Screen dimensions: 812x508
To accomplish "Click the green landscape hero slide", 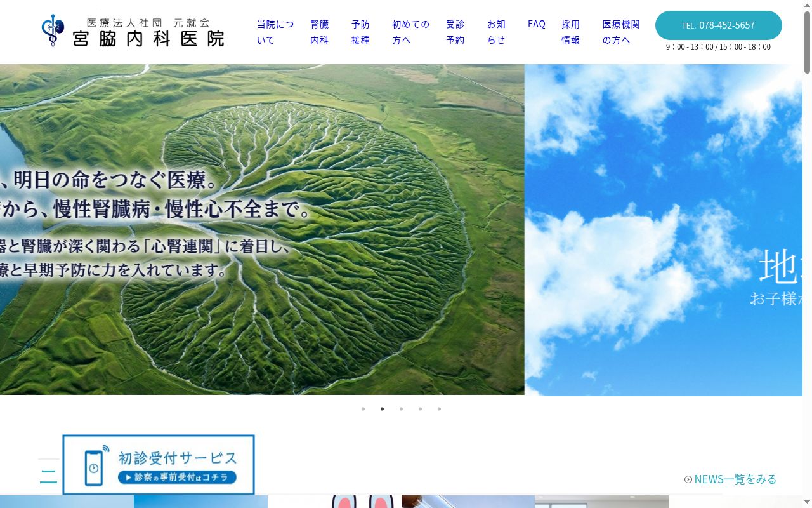I will point(262,230).
